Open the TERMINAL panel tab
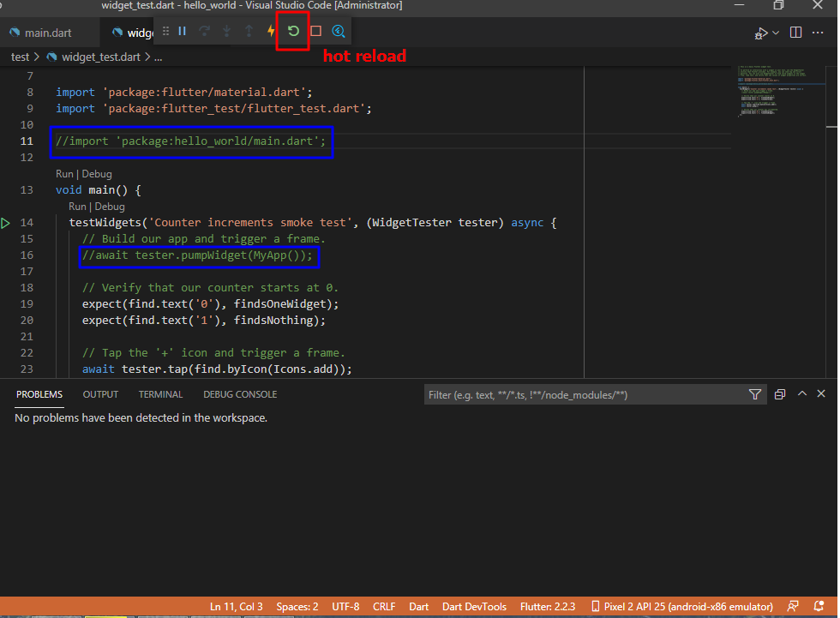The height and width of the screenshot is (618, 840). pyautogui.click(x=160, y=394)
